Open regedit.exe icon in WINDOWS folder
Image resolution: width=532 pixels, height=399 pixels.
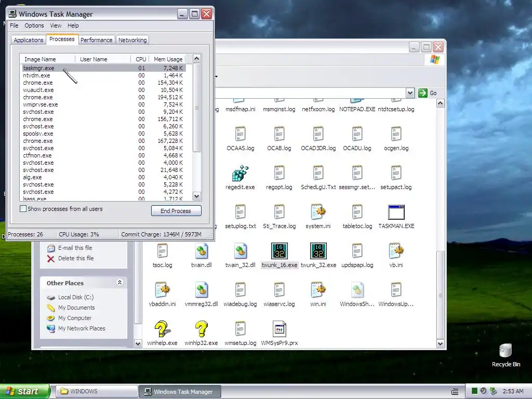[x=240, y=173]
